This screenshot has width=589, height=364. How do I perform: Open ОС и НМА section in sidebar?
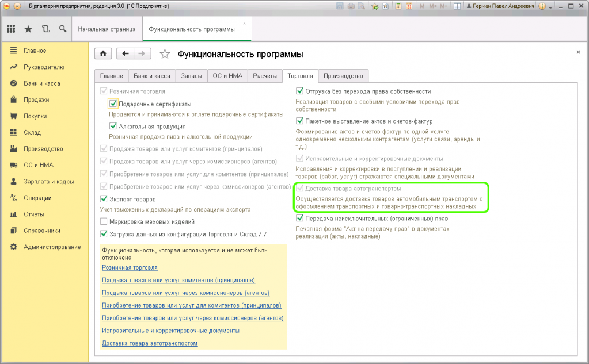[39, 165]
